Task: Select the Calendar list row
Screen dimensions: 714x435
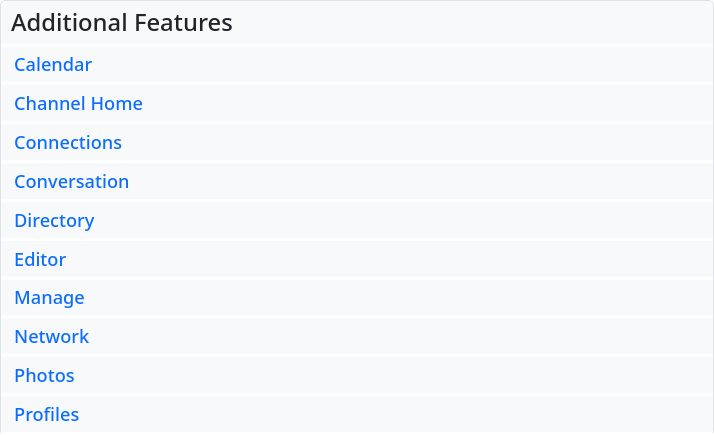Action: click(357, 65)
